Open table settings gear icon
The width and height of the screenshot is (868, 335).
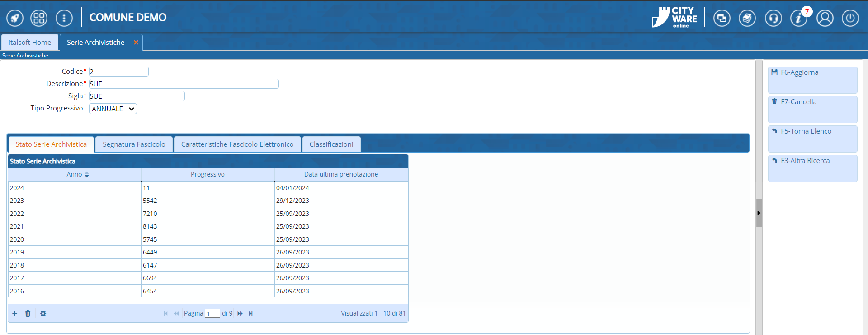(43, 313)
